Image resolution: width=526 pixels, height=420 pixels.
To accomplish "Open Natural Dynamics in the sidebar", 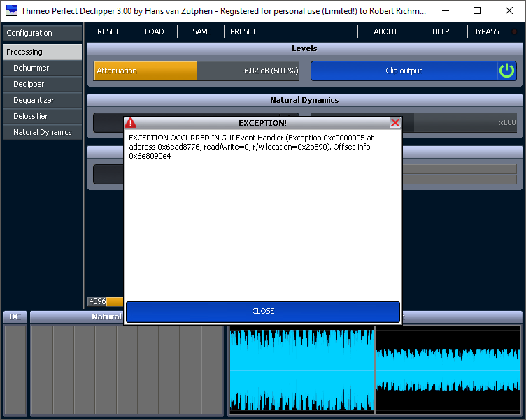I will 43,132.
